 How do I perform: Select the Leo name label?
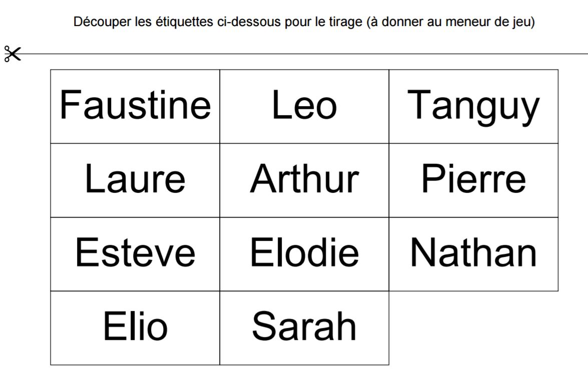pos(304,106)
